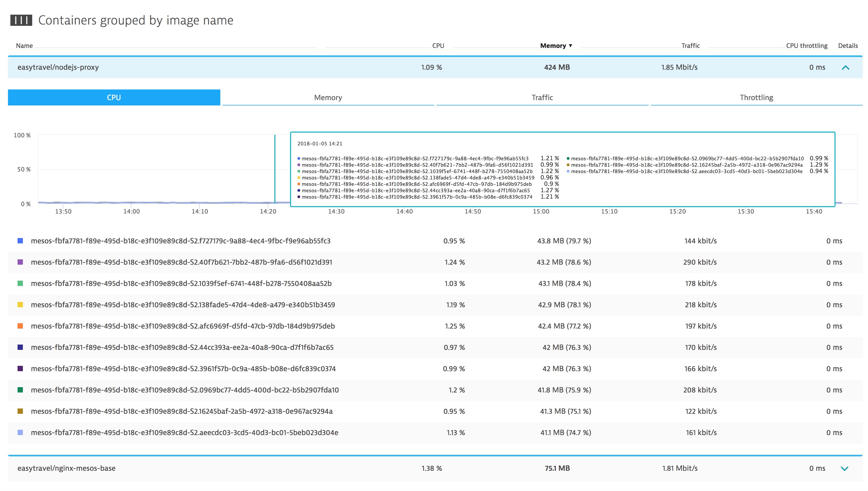Viewport: 868px width, 491px height.
Task: Click the 290 kbit/s traffic cell
Action: (x=700, y=262)
